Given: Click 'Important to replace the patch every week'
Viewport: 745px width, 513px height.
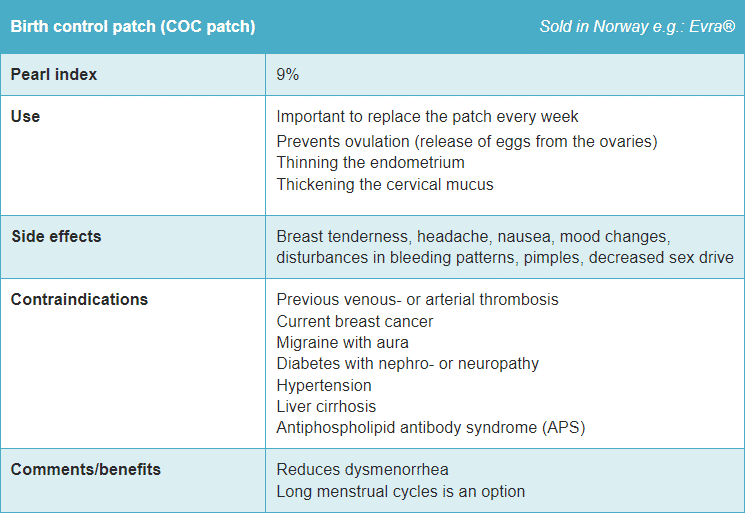Looking at the screenshot, I should tap(427, 117).
